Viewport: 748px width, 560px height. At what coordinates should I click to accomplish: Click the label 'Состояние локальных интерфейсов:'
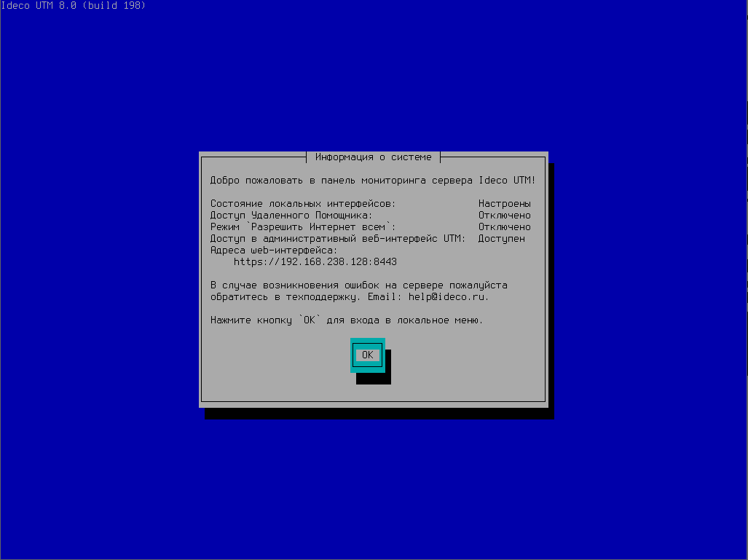(x=303, y=204)
